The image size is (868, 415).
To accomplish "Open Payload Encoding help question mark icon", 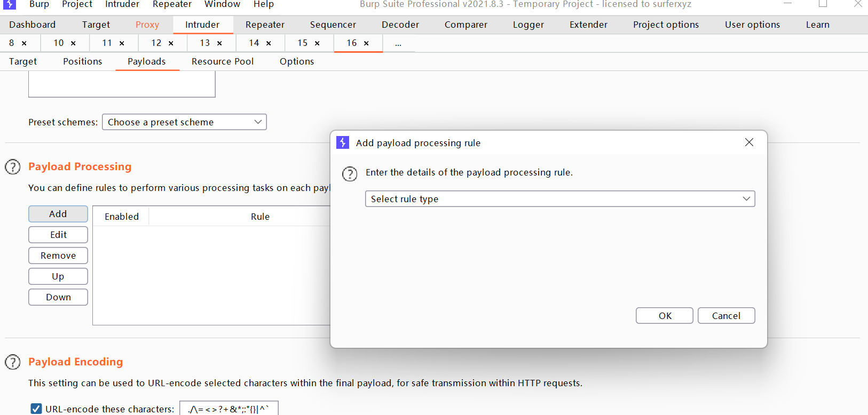I will point(13,362).
